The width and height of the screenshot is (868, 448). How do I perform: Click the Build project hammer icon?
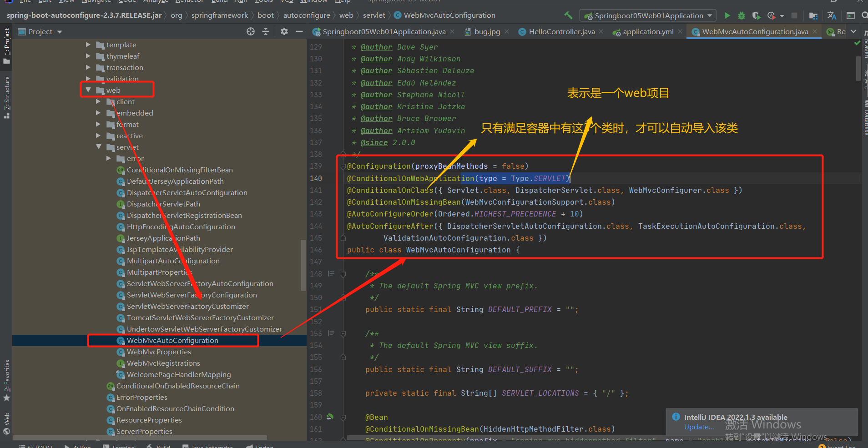point(568,15)
